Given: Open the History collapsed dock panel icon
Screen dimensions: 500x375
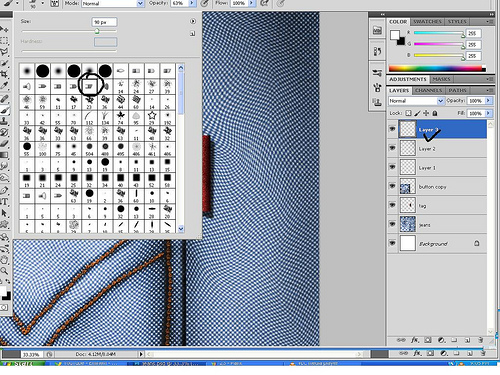Looking at the screenshot, I should tap(377, 51).
